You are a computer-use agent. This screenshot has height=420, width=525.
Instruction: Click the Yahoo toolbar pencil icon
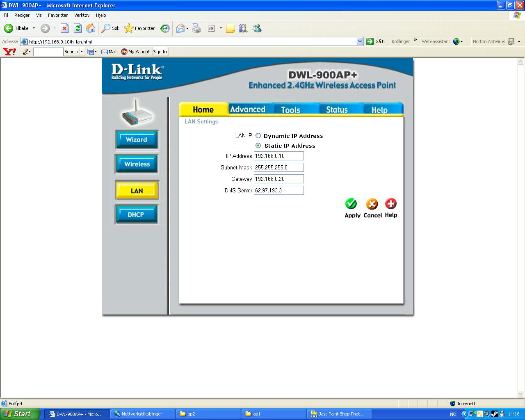coord(26,52)
